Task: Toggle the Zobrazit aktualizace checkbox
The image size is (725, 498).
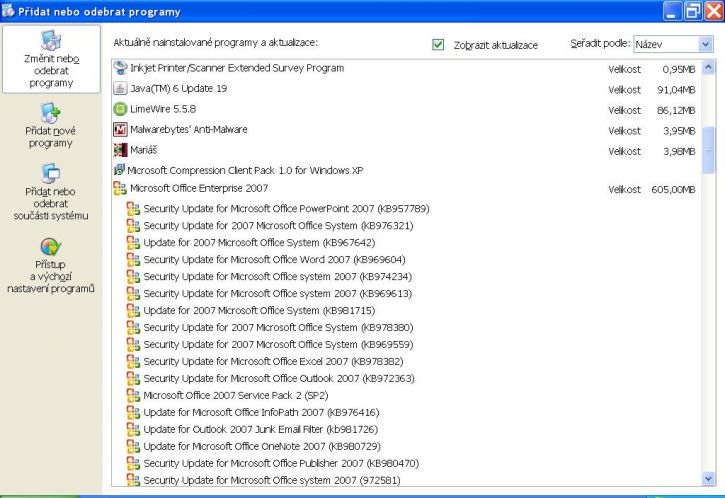Action: pyautogui.click(x=438, y=44)
